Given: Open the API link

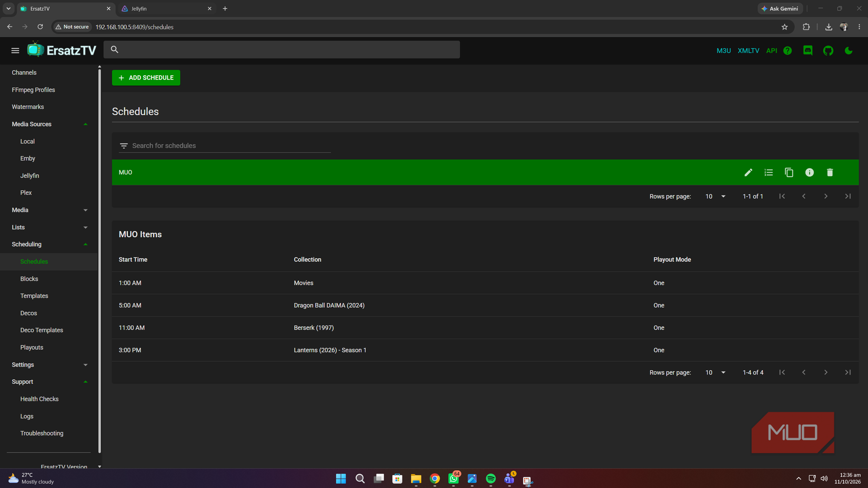Looking at the screenshot, I should (x=771, y=50).
